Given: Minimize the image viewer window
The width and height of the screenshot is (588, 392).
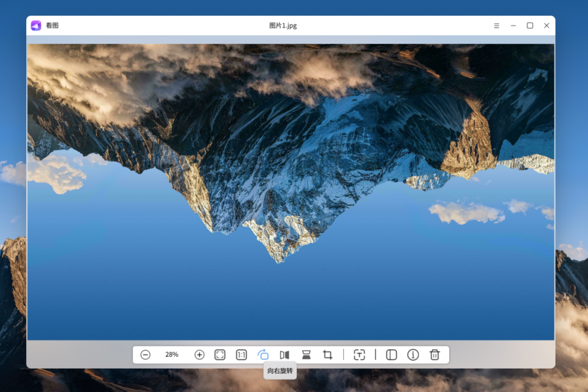Looking at the screenshot, I should click(513, 26).
